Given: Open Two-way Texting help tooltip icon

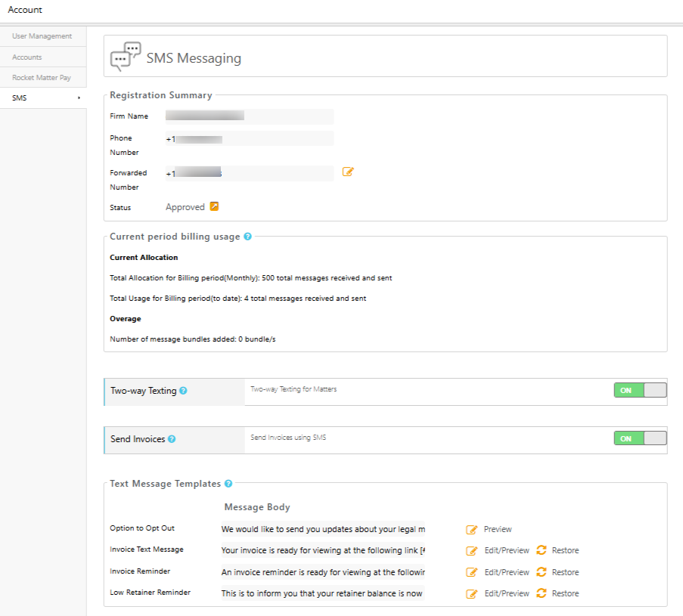Looking at the screenshot, I should pyautogui.click(x=183, y=391).
